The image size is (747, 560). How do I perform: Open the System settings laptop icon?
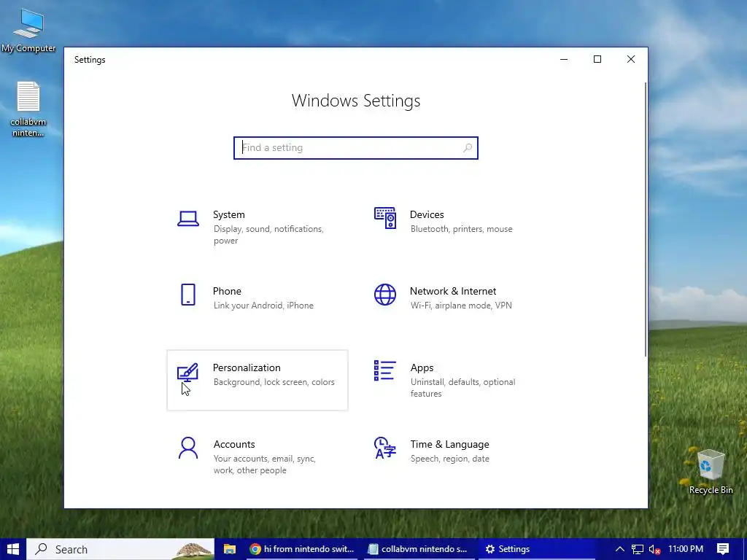pyautogui.click(x=188, y=219)
